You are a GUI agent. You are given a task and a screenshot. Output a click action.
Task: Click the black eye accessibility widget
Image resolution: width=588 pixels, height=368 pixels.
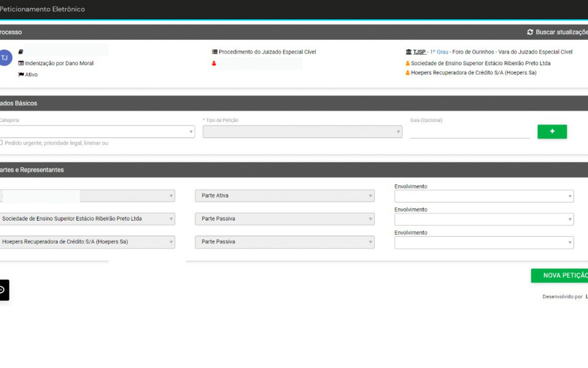point(3,290)
